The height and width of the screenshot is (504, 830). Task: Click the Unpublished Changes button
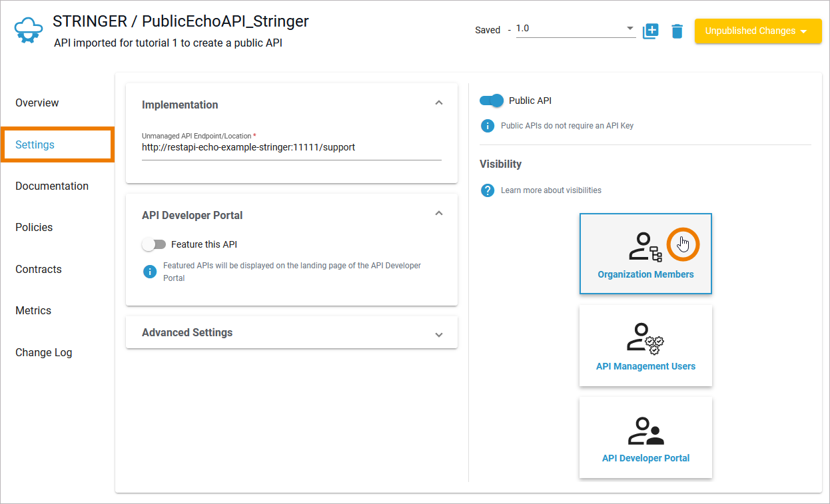tap(757, 31)
